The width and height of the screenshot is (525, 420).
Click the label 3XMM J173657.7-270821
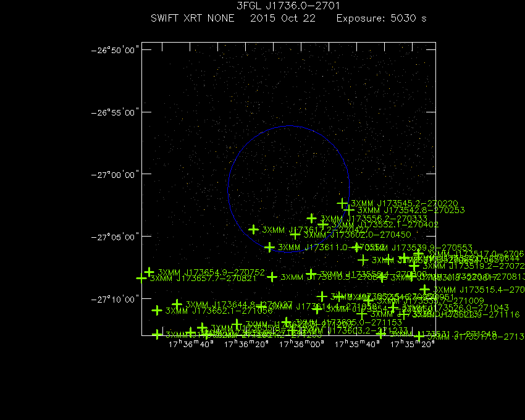click(203, 279)
